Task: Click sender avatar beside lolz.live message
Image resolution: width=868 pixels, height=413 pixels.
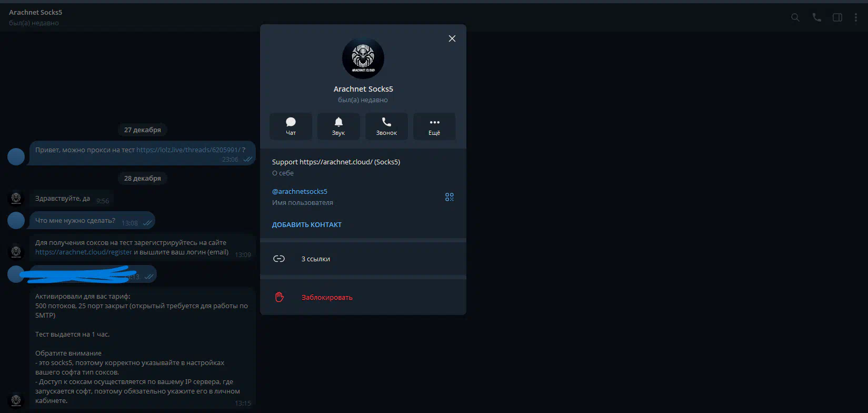Action: point(16,156)
